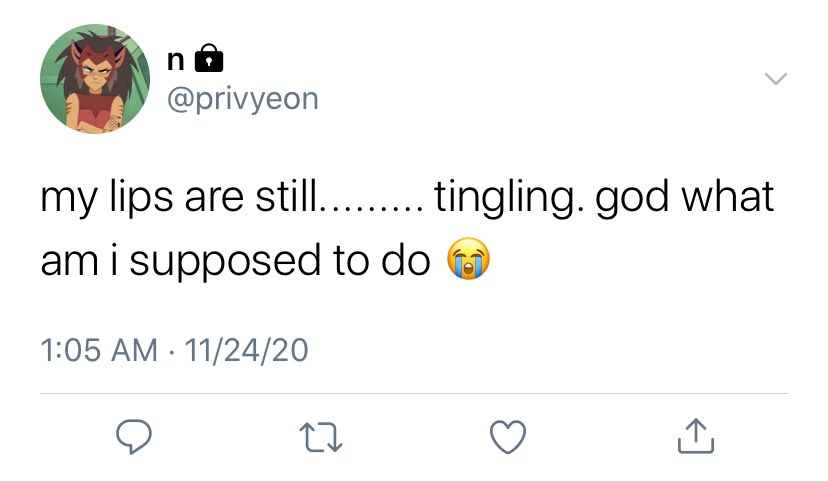
Task: Click the heart icon below the tweet
Action: [x=508, y=437]
